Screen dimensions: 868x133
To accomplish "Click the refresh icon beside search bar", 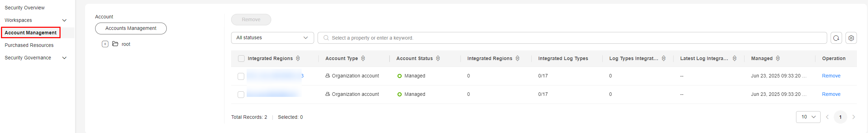I will pos(836,38).
